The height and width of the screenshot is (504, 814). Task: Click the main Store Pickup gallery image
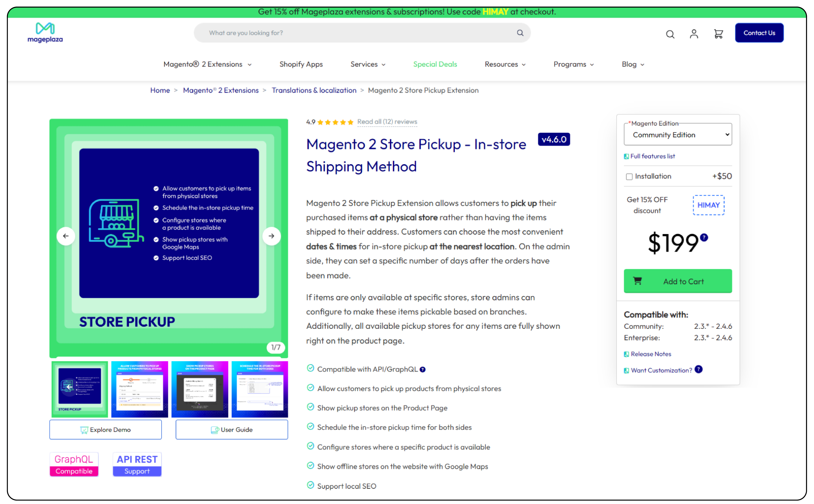coord(169,238)
